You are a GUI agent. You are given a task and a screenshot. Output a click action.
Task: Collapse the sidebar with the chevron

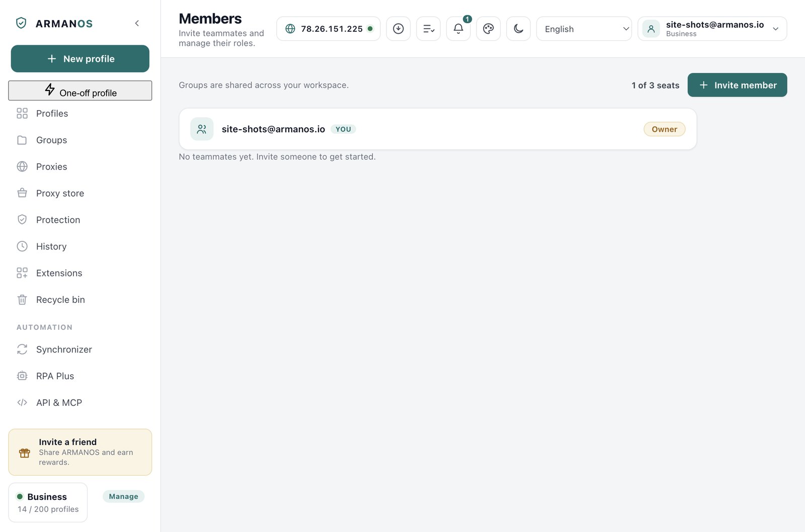(x=137, y=23)
